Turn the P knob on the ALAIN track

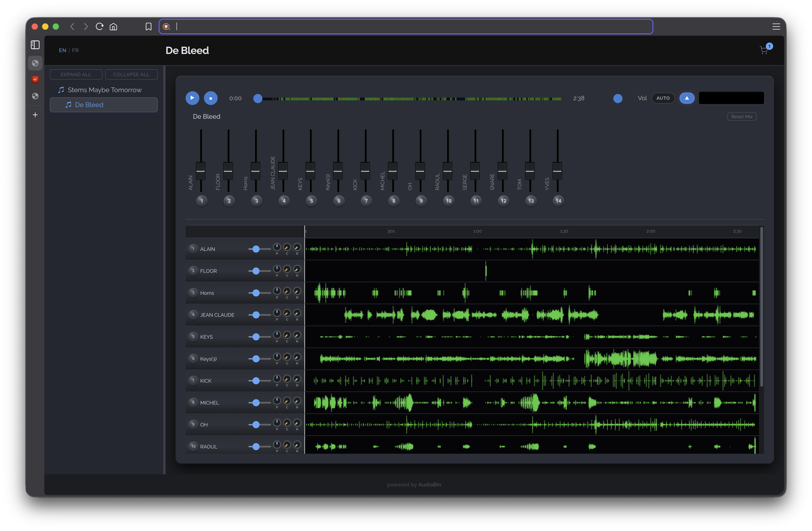(277, 247)
